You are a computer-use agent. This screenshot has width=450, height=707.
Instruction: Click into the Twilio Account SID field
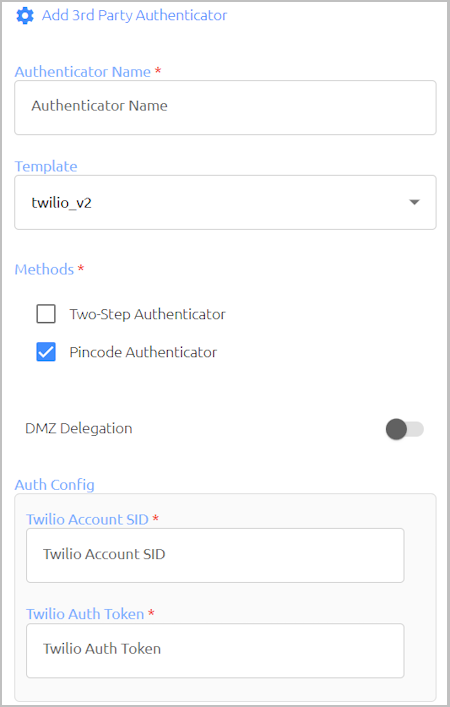point(215,555)
